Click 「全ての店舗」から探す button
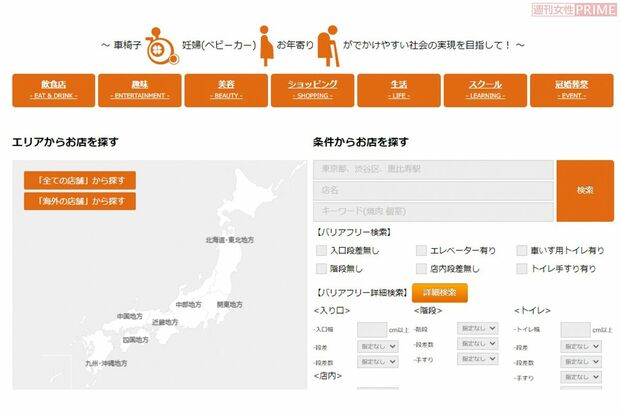 (80, 180)
